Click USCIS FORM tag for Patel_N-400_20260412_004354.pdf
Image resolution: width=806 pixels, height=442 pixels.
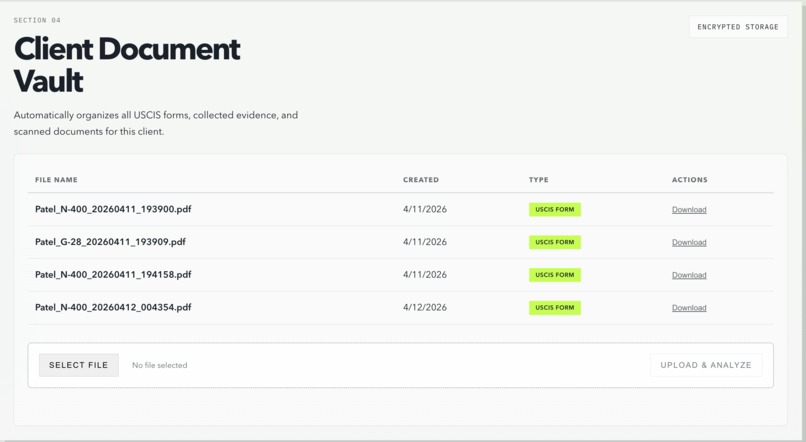click(x=555, y=308)
